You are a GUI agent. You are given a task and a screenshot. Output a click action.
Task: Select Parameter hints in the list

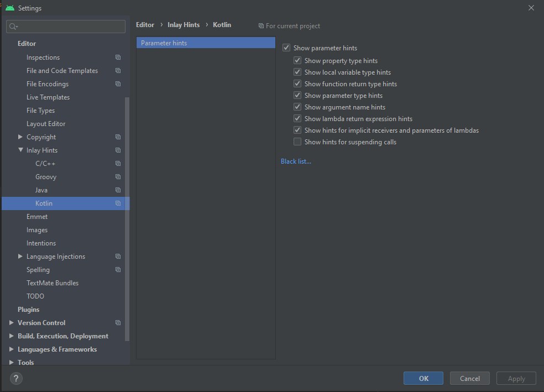(206, 43)
